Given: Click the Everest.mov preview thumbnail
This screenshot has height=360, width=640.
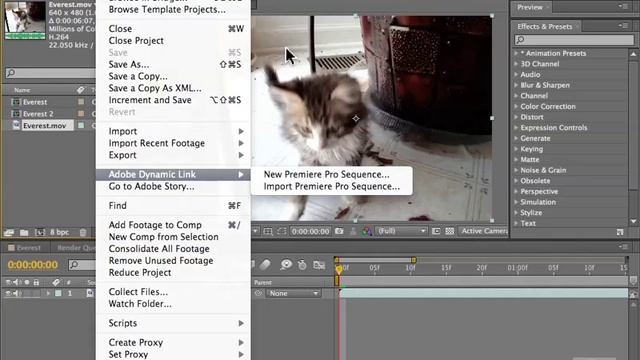Looking at the screenshot, I should 25,20.
